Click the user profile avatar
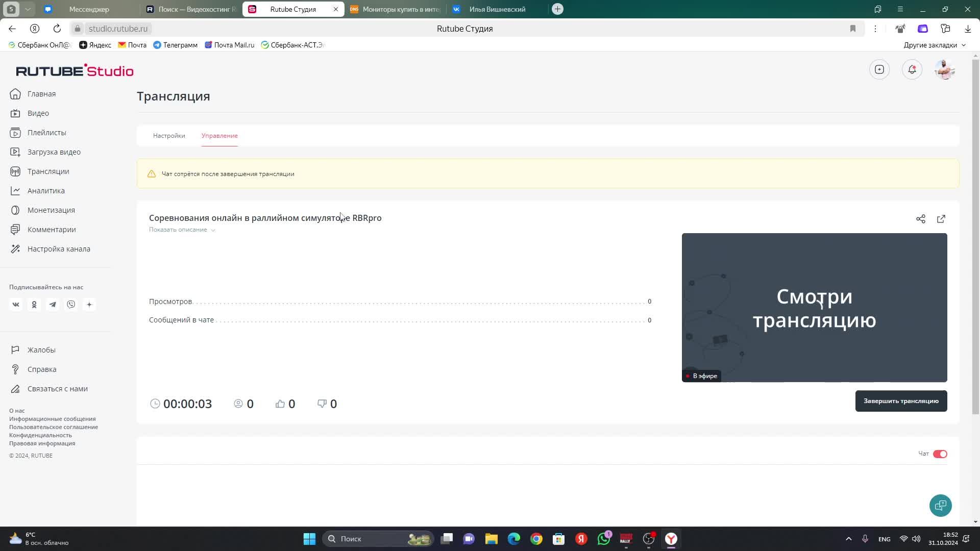 (x=944, y=69)
